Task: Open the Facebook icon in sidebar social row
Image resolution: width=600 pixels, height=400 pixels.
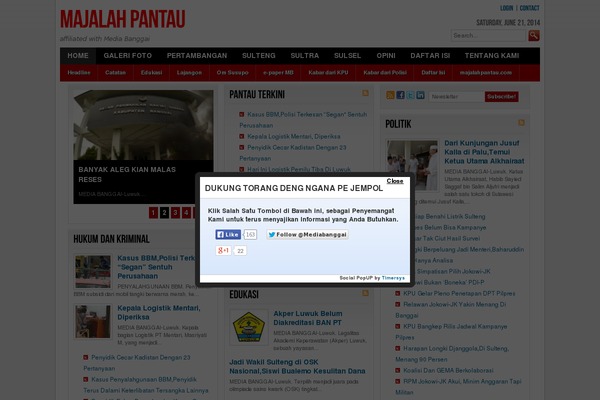Action: point(400,95)
